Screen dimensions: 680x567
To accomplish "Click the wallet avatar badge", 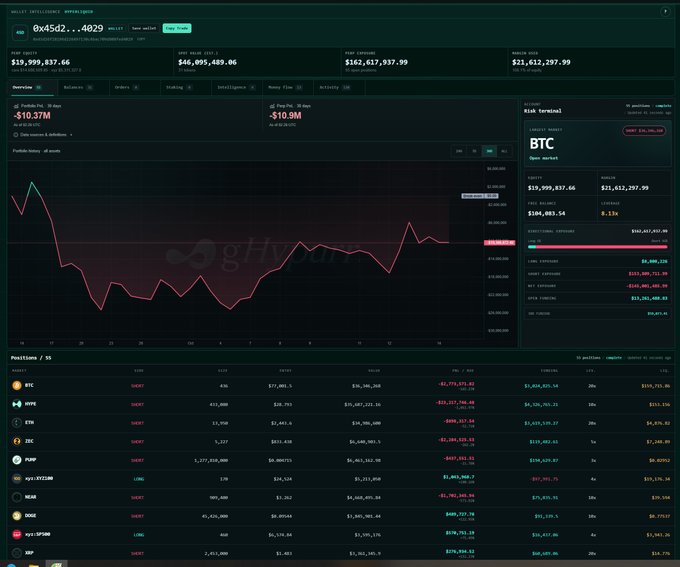I will coord(20,32).
